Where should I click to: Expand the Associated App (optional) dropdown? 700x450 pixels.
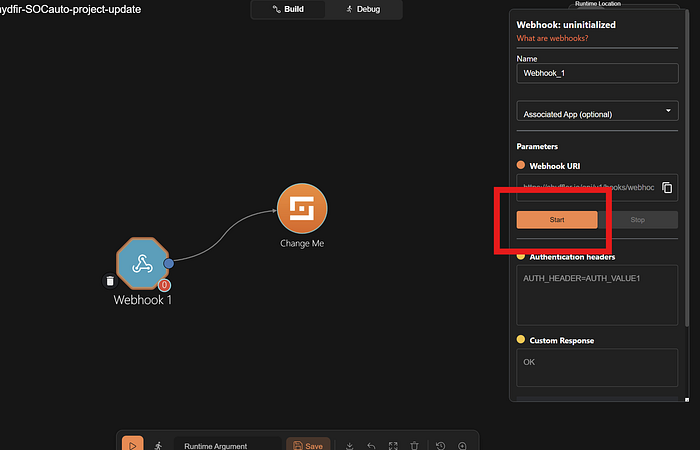597,111
